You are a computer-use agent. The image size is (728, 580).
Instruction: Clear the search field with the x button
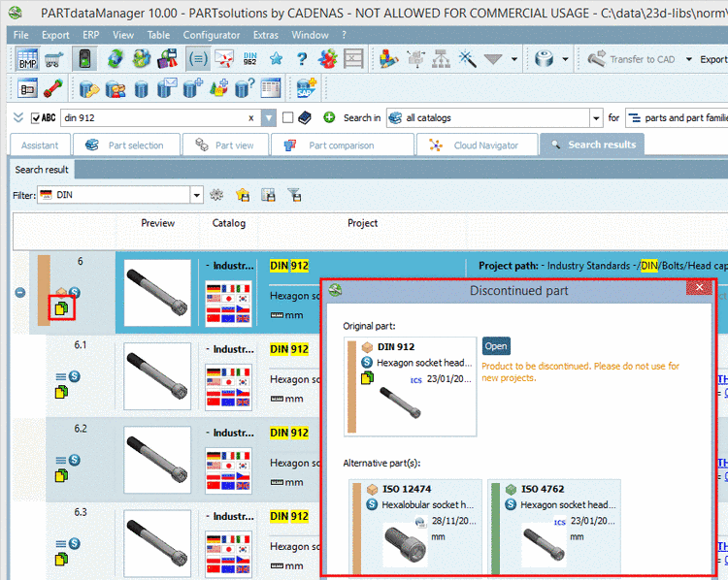click(x=250, y=118)
